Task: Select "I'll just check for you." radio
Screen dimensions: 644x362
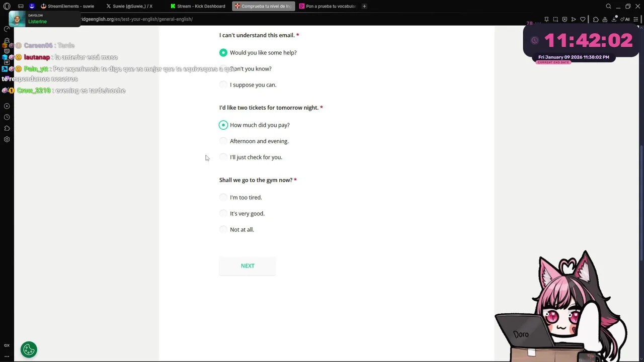Action: pos(223,157)
